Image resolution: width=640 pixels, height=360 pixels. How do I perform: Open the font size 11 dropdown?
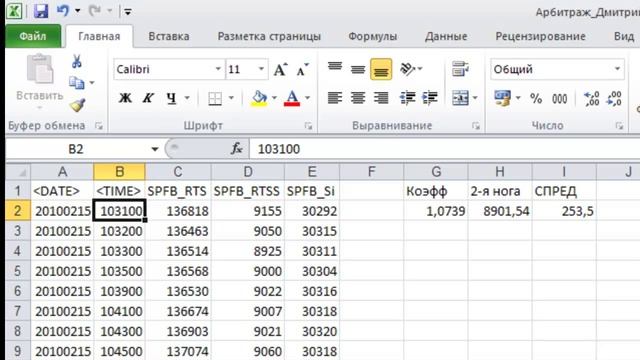(262, 69)
